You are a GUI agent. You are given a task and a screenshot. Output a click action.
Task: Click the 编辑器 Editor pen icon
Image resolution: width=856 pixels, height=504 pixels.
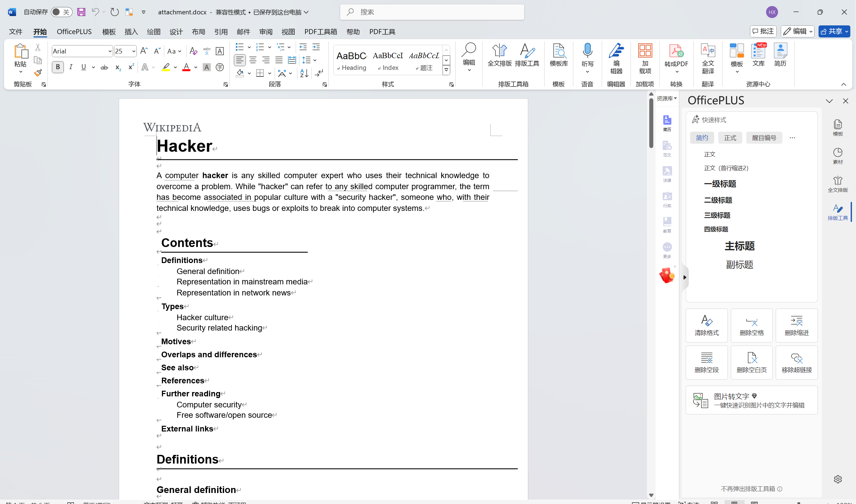pos(616,58)
